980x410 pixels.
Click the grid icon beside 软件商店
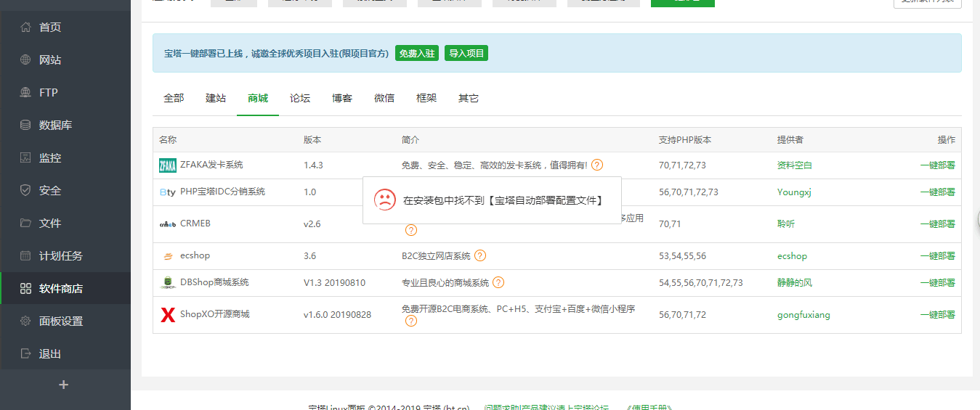[x=25, y=289]
